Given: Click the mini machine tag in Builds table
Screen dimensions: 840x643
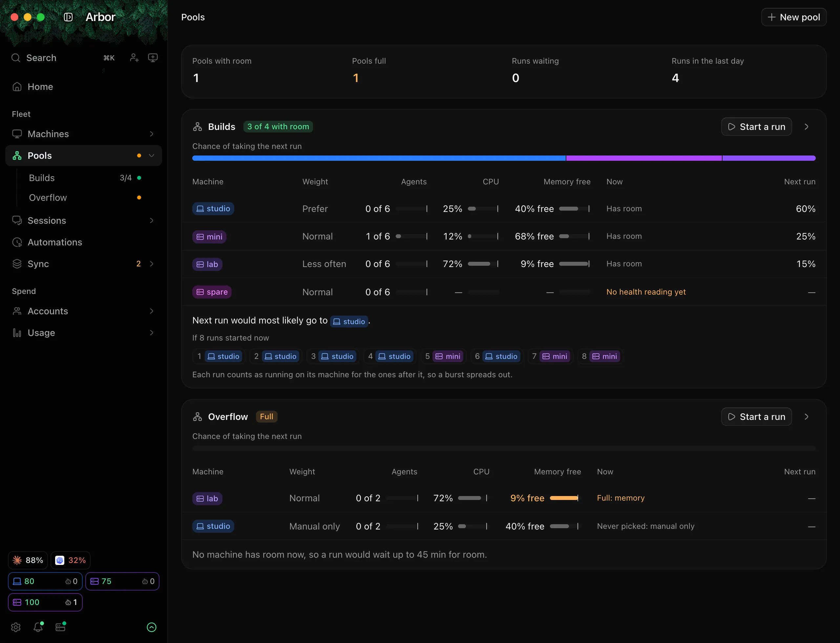Looking at the screenshot, I should click(x=209, y=237).
